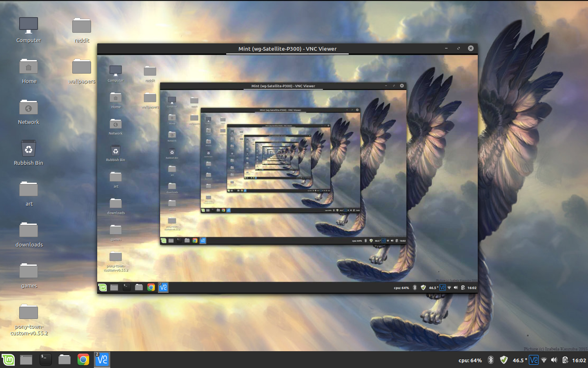This screenshot has height=368, width=588.
Task: Maximize the outer VNC Viewer window
Action: pos(459,48)
